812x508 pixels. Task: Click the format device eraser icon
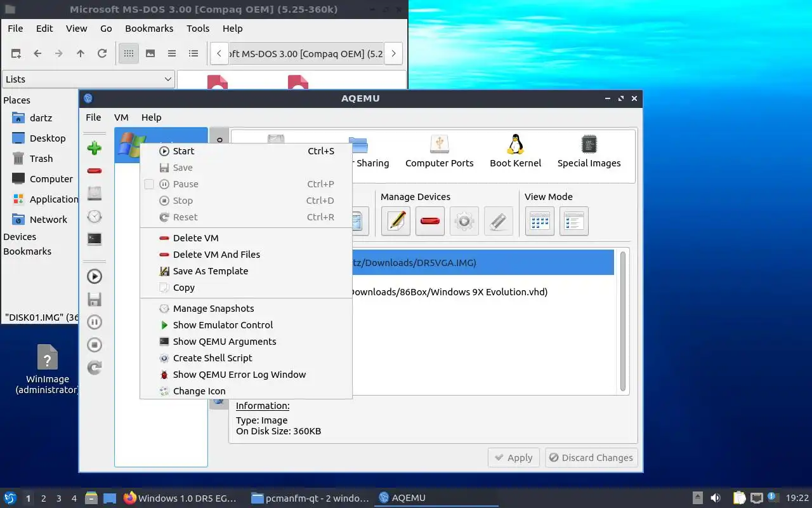tap(499, 221)
